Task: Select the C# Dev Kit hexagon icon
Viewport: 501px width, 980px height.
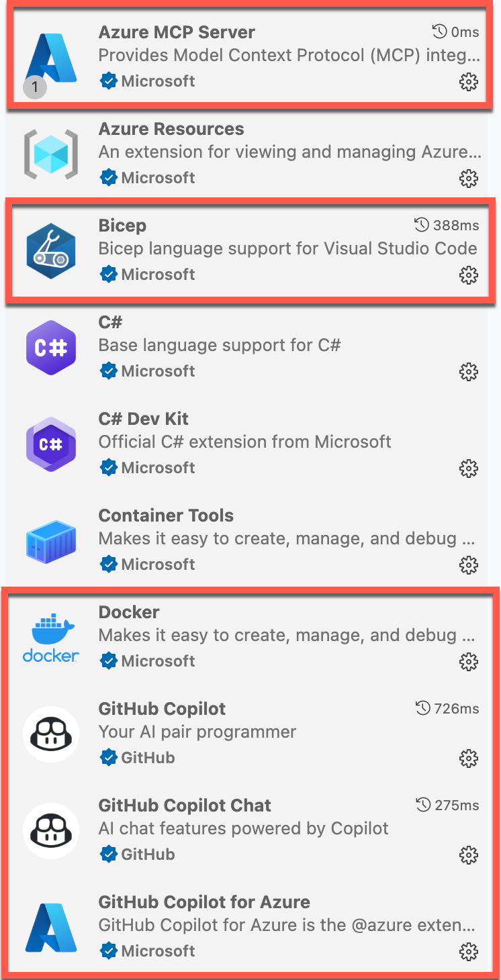Action: click(50, 444)
